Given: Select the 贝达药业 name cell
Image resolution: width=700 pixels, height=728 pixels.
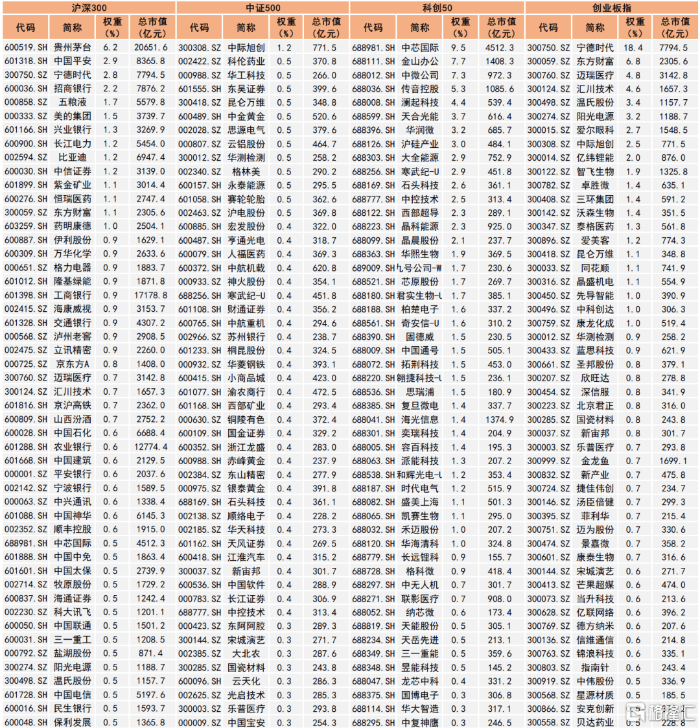Looking at the screenshot, I should (595, 722).
